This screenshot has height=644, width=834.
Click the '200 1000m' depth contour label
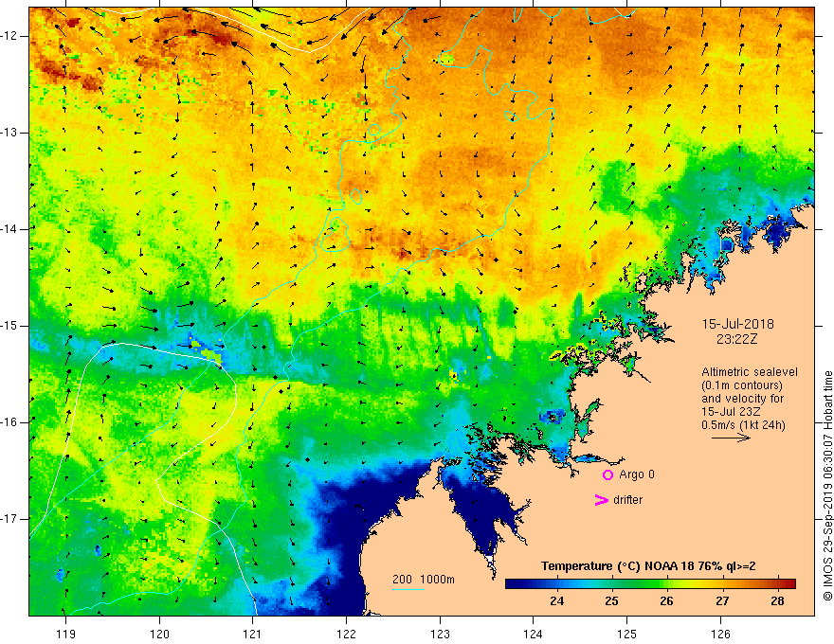424,580
